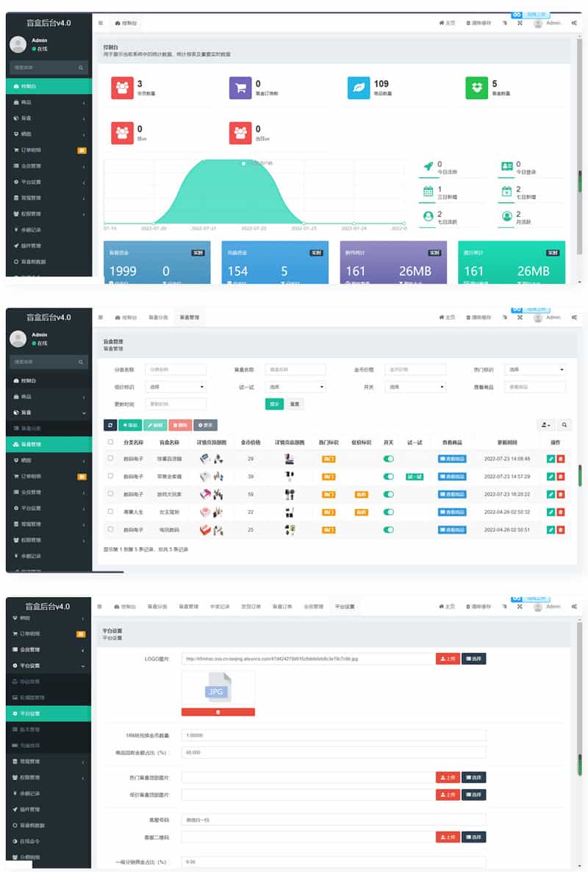Viewport: 588px width, 872px height.
Task: Click the blue leaf icon beside 109
Action: pyautogui.click(x=359, y=88)
